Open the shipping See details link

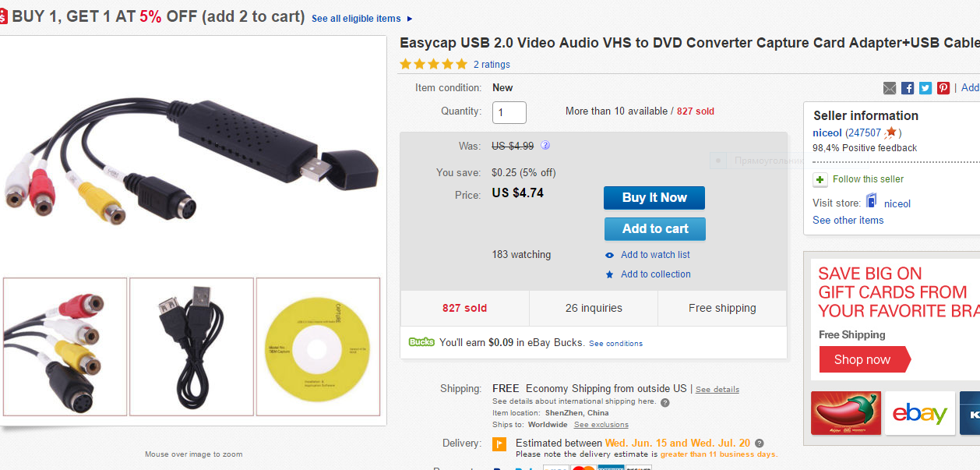coord(717,389)
